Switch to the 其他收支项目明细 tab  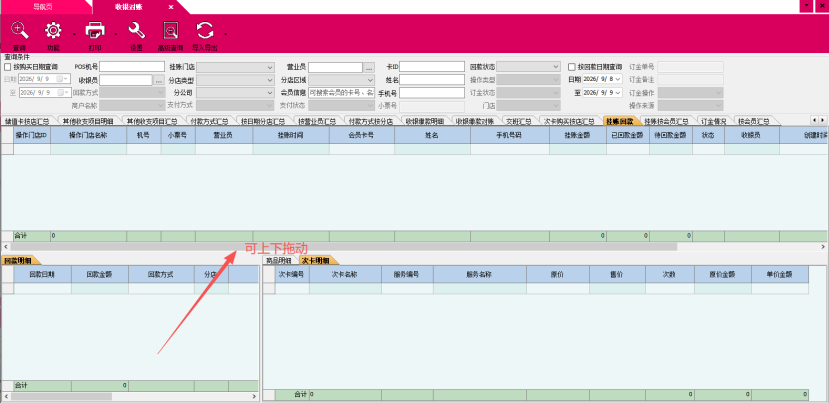point(88,121)
